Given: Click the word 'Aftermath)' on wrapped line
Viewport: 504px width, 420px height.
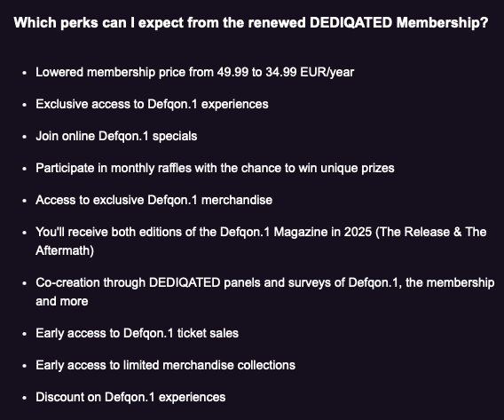Looking at the screenshot, I should (65, 250).
